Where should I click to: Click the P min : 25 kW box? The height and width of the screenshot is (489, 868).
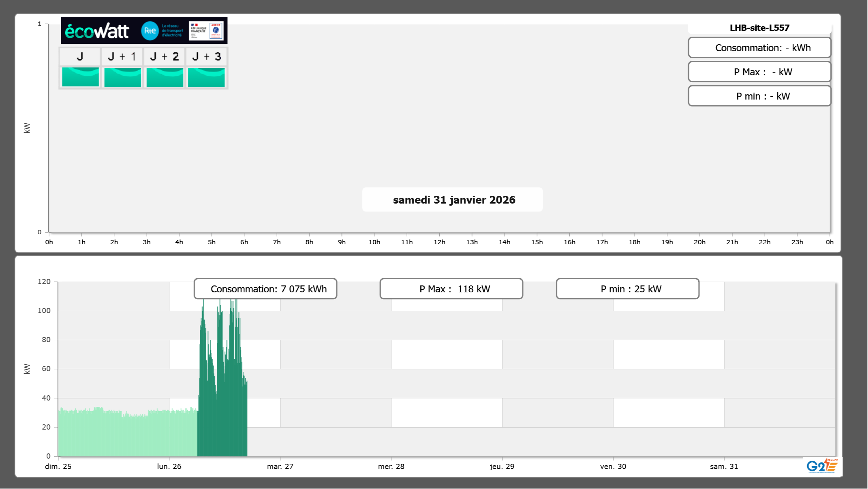(x=627, y=289)
